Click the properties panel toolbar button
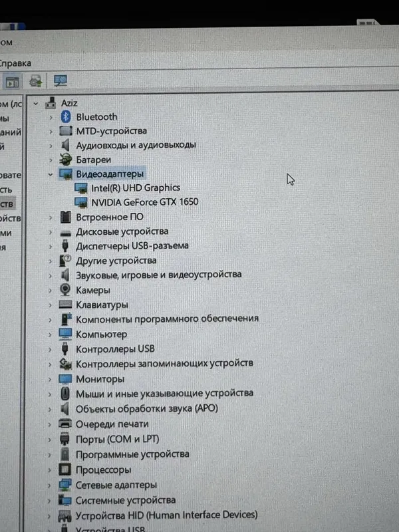The image size is (399, 532). tap(12, 82)
